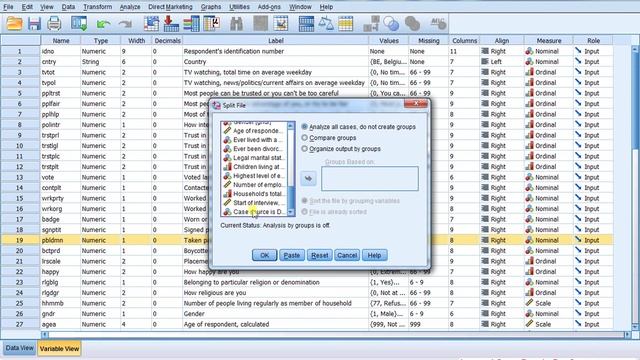Click the Show all variables icon
The height and width of the screenshot is (360, 640).
tap(412, 24)
